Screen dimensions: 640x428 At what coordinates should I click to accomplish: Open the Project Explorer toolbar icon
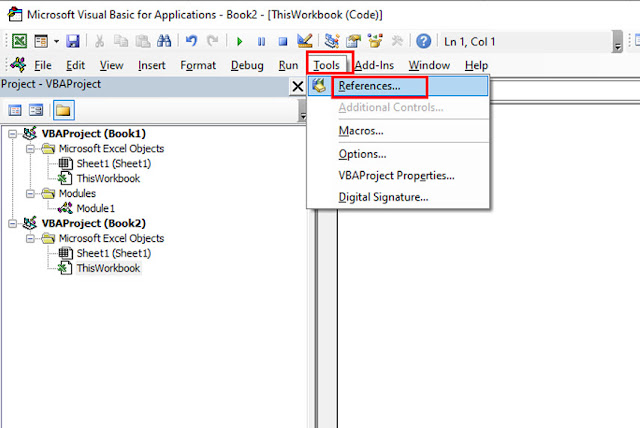[x=332, y=41]
